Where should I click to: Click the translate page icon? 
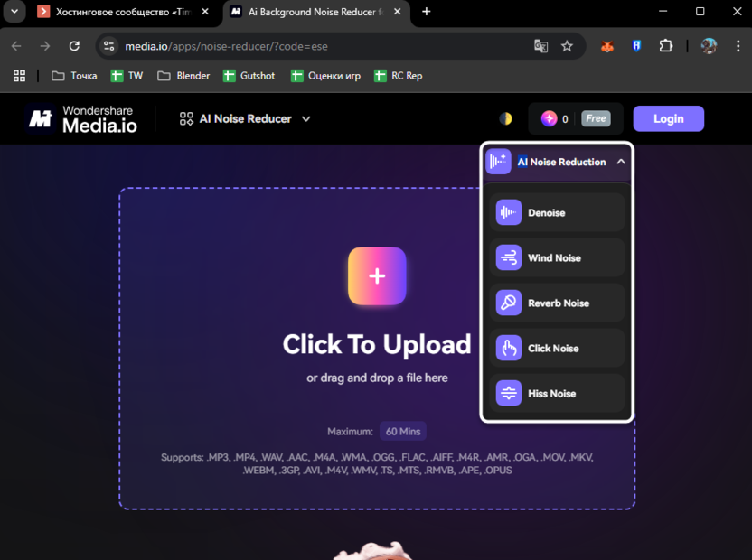click(x=541, y=46)
